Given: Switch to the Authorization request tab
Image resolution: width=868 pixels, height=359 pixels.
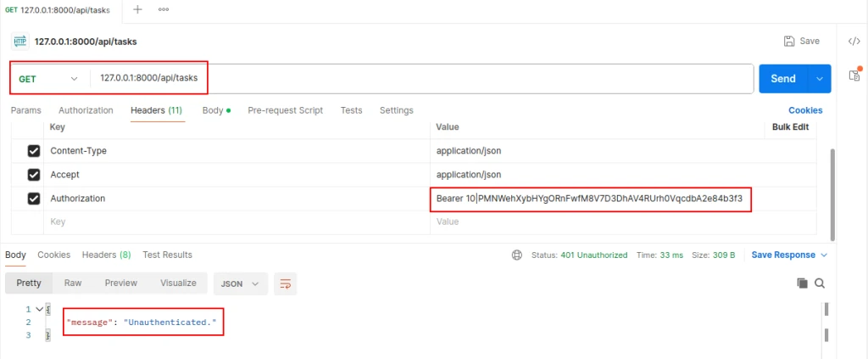Looking at the screenshot, I should point(86,110).
